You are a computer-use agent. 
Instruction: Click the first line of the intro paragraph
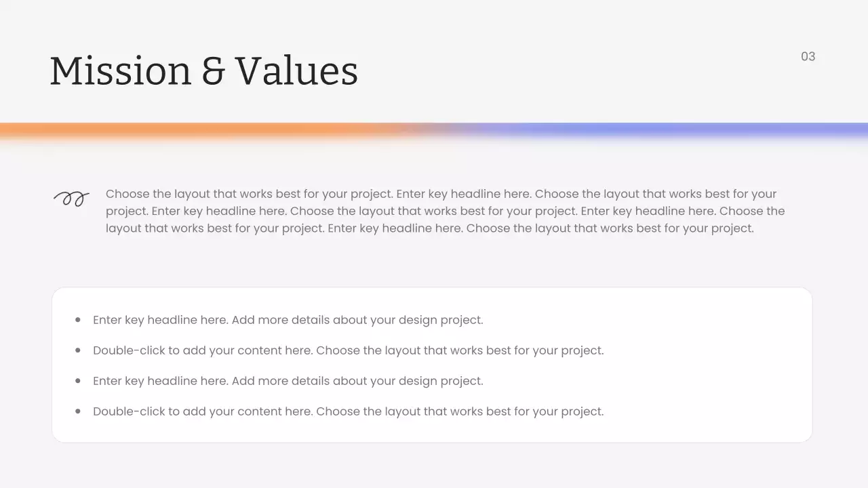click(441, 194)
